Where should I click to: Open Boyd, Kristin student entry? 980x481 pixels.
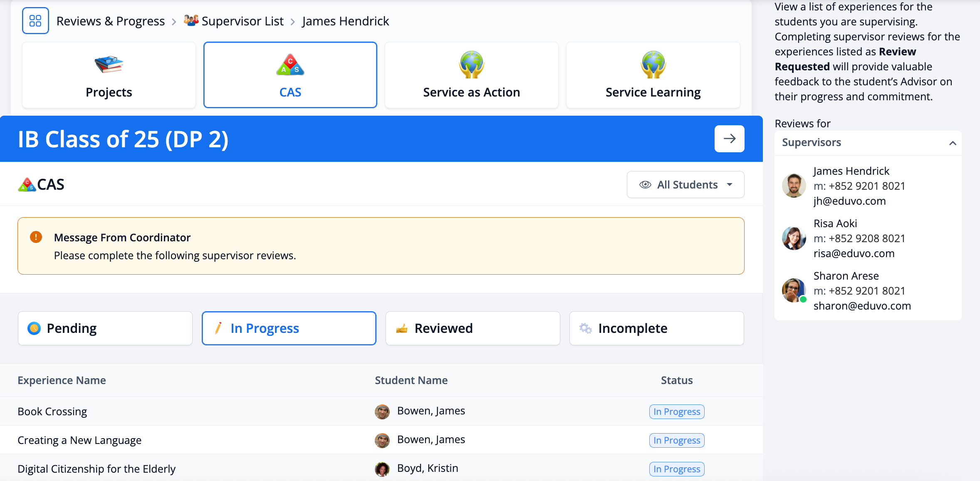coord(427,469)
